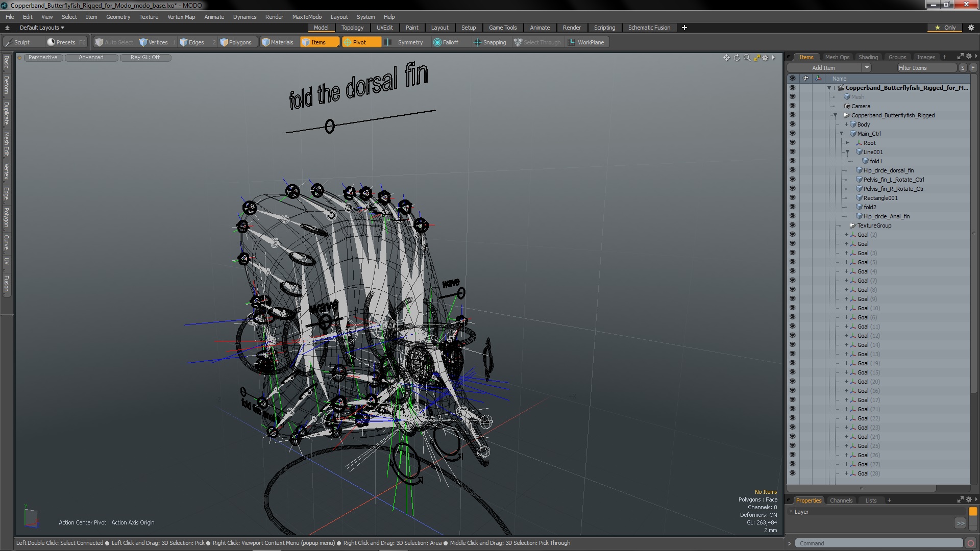This screenshot has width=980, height=551.
Task: Click the viewport zoom magnifier icon
Action: coord(747,58)
